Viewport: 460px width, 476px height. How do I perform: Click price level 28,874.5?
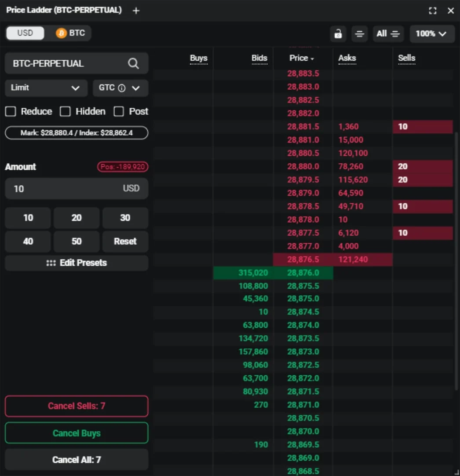(x=303, y=312)
